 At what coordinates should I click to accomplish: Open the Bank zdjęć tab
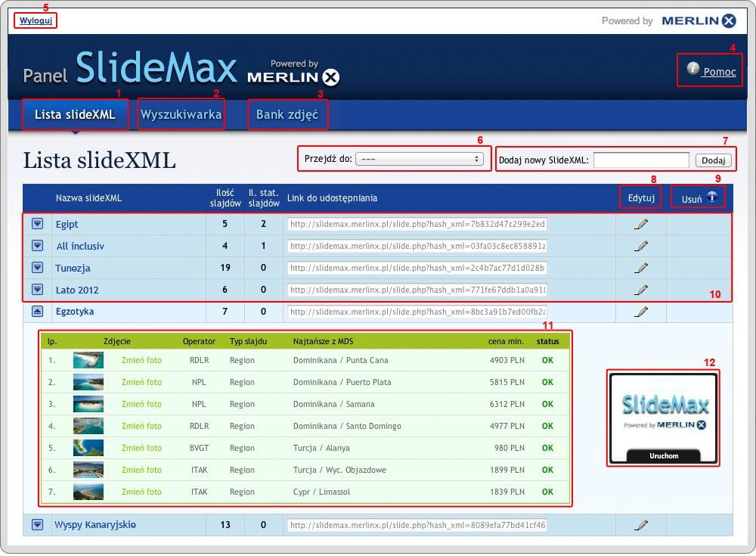pos(287,114)
